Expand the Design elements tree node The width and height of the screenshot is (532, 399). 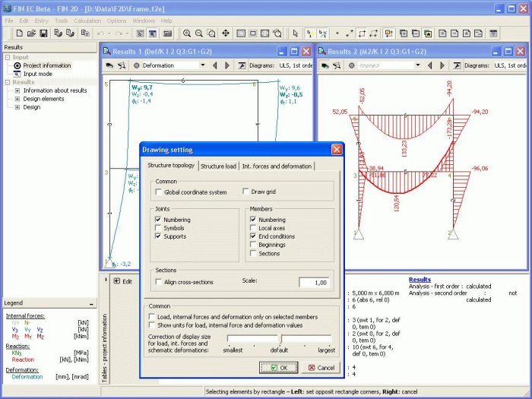(x=17, y=99)
